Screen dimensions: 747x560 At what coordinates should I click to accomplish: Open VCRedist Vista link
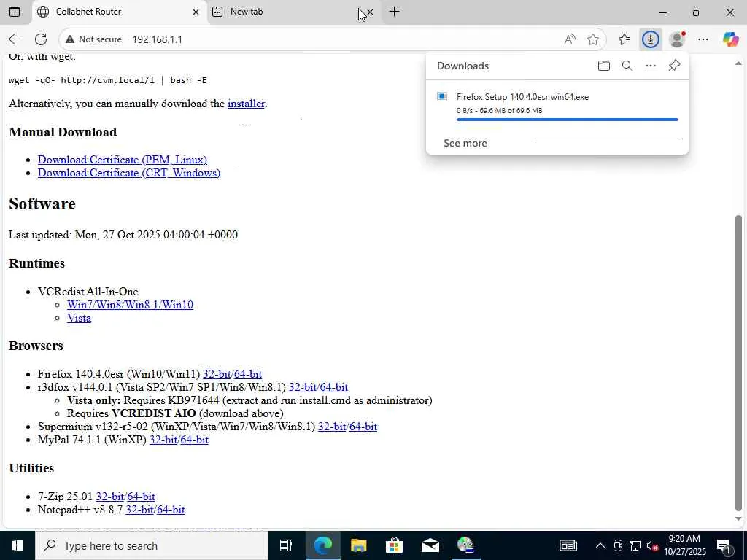click(x=79, y=318)
